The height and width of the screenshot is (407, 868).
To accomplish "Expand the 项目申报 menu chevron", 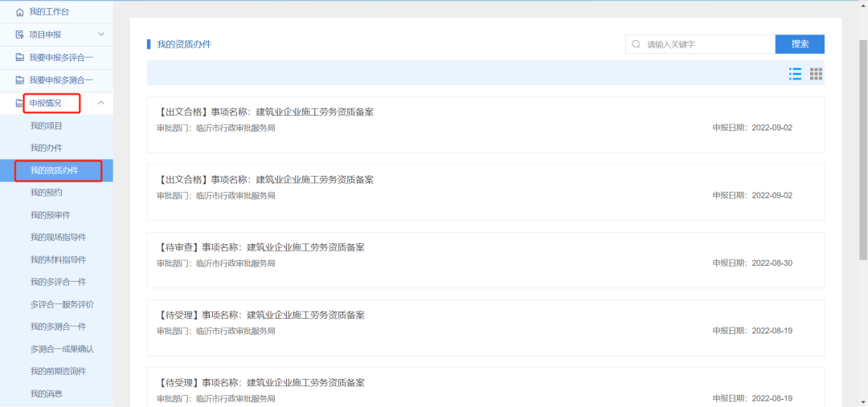I will point(101,35).
